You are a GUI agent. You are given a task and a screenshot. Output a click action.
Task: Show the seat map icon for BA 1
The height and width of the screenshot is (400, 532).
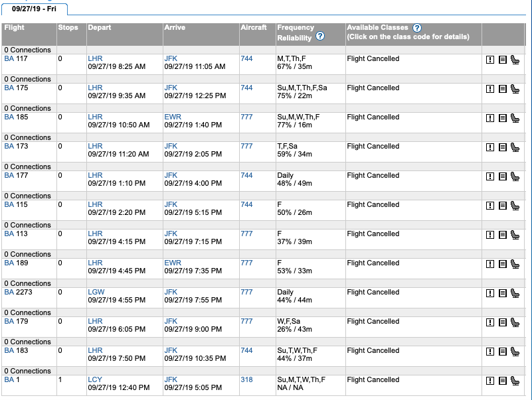coord(515,381)
